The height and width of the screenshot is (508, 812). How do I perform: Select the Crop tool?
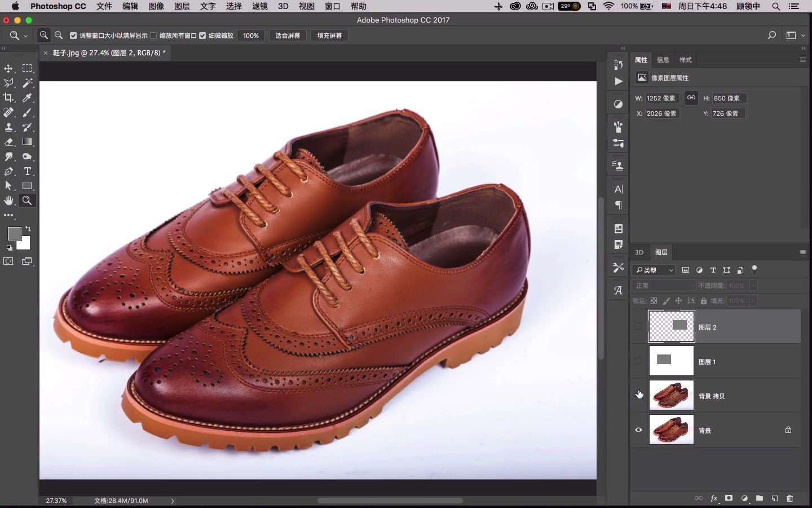(8, 98)
